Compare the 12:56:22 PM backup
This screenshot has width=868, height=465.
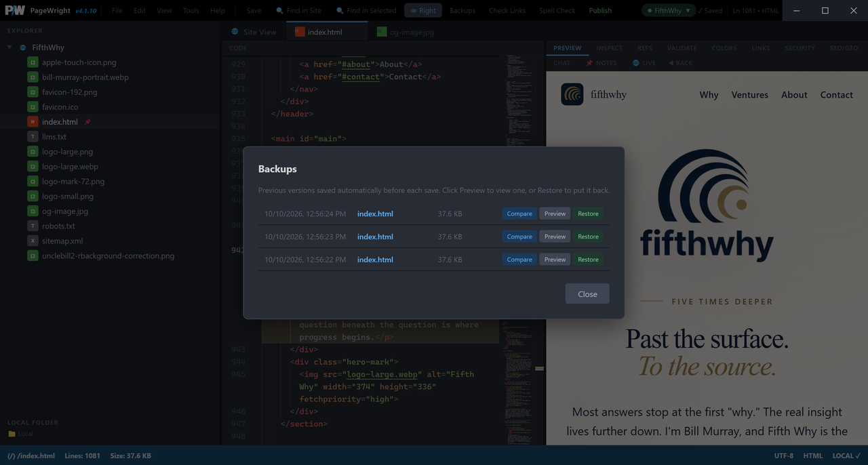tap(519, 260)
